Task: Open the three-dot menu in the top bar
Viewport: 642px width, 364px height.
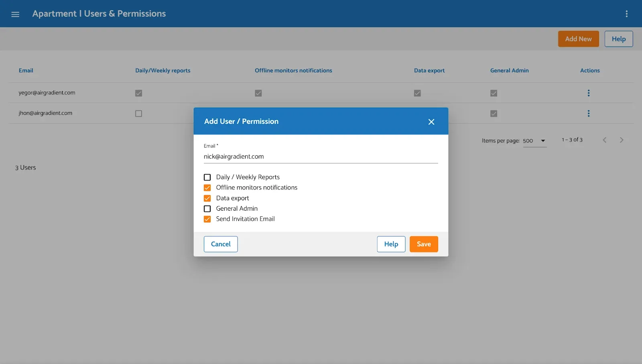Action: coord(627,14)
